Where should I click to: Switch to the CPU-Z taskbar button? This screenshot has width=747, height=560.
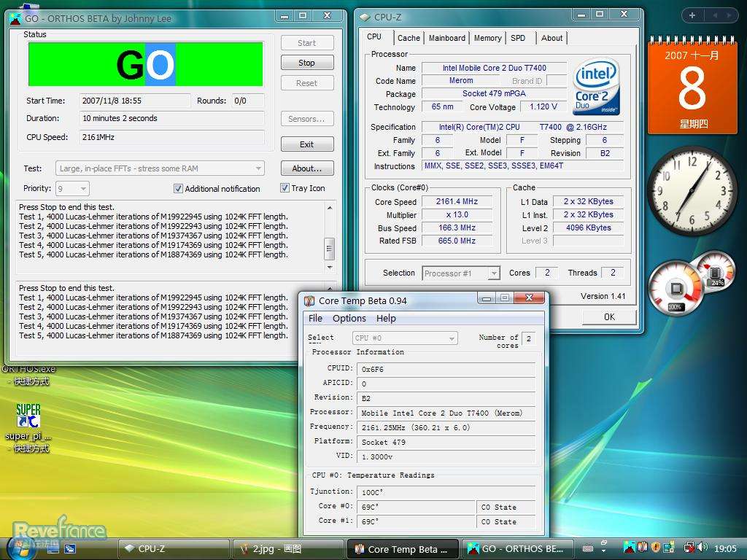[174, 549]
